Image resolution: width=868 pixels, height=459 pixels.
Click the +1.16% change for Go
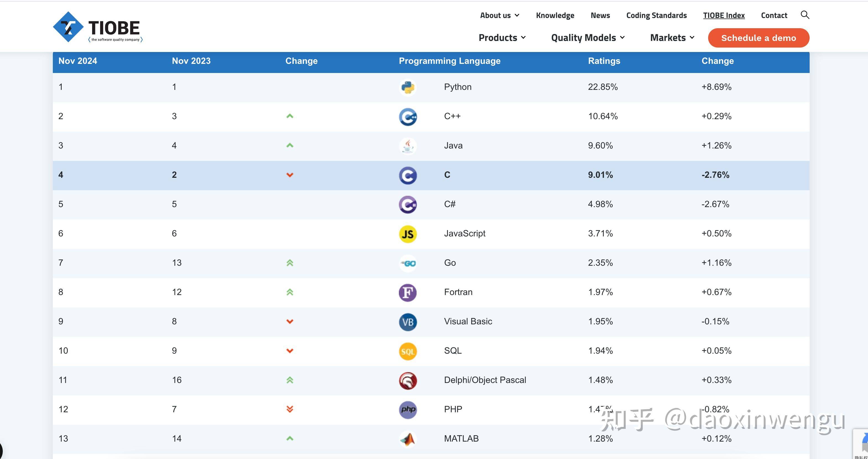(716, 263)
